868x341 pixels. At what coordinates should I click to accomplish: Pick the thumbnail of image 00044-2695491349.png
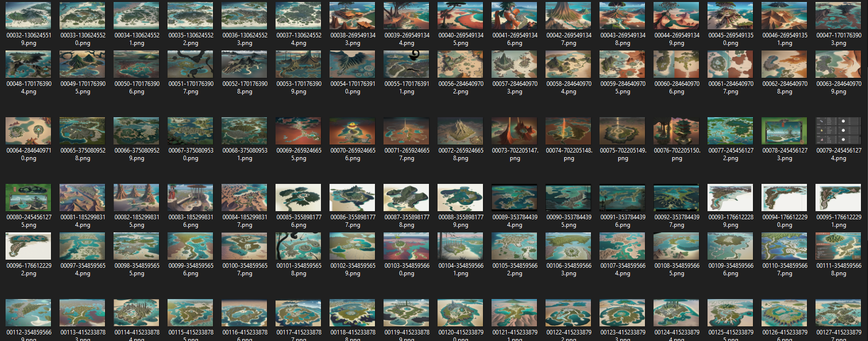coord(676,15)
